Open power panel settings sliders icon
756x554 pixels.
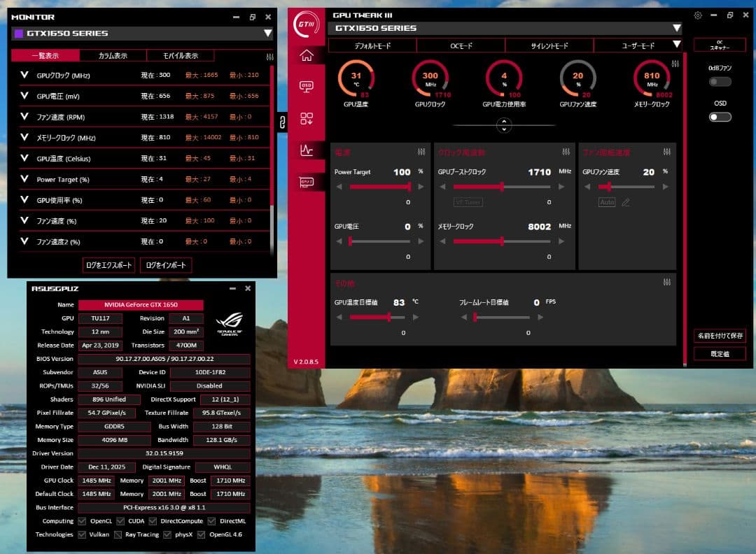(421, 152)
